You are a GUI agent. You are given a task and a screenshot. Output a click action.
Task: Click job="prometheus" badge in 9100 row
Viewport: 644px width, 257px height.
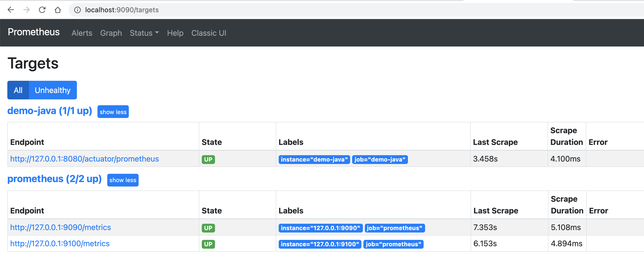coord(394,244)
